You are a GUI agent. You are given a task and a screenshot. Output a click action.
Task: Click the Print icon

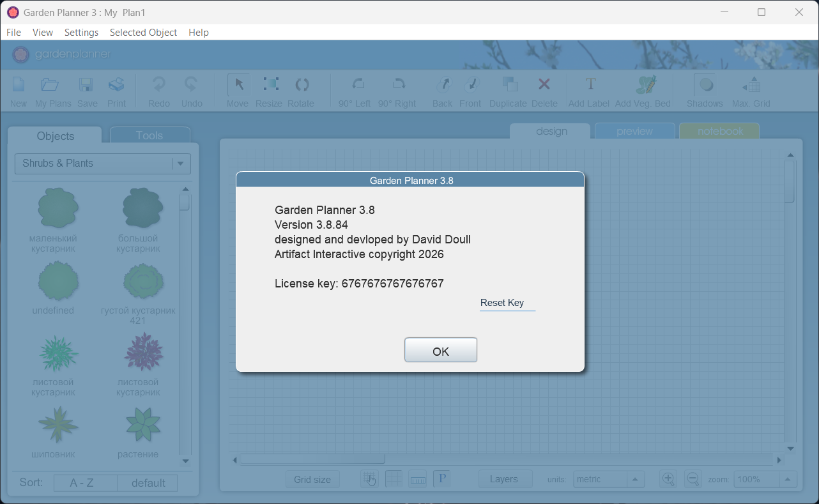[x=116, y=85]
